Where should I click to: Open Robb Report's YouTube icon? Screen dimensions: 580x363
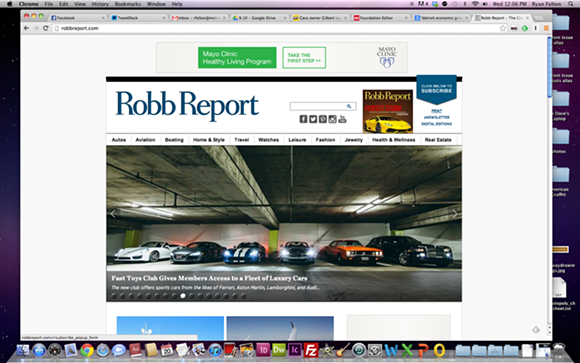point(342,119)
